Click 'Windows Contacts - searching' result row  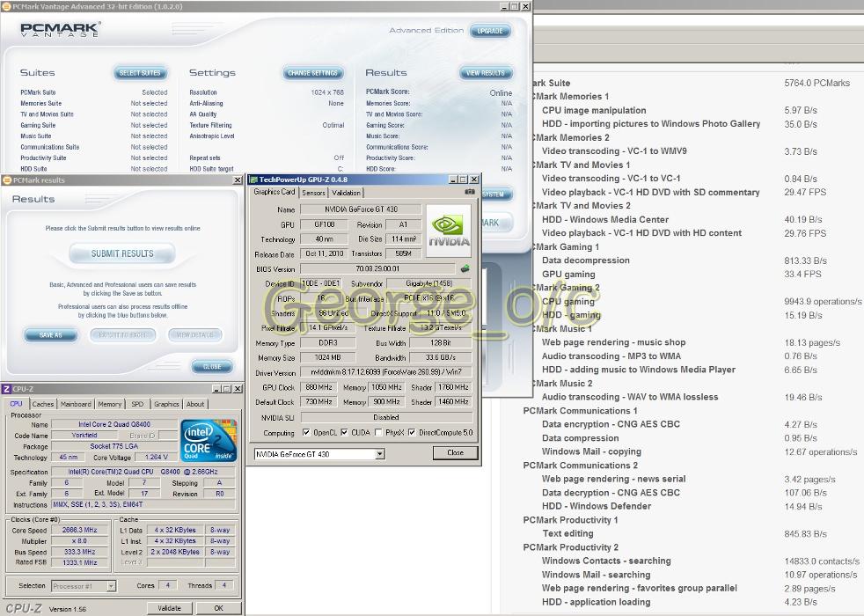tap(701, 561)
